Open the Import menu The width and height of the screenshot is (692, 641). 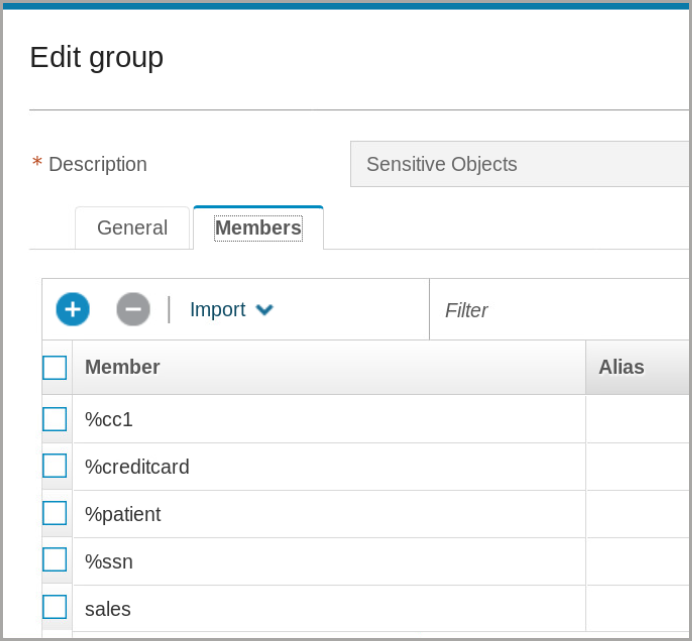click(218, 310)
